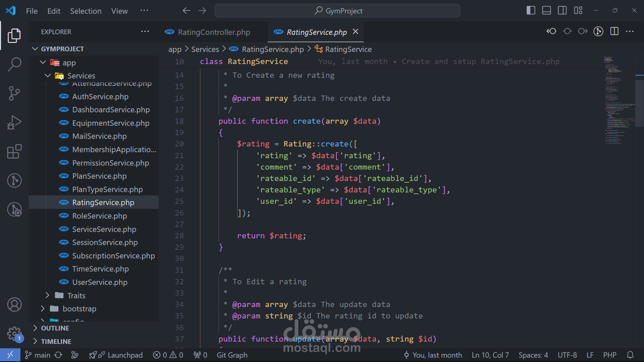Open the Source Control view

pyautogui.click(x=14, y=93)
